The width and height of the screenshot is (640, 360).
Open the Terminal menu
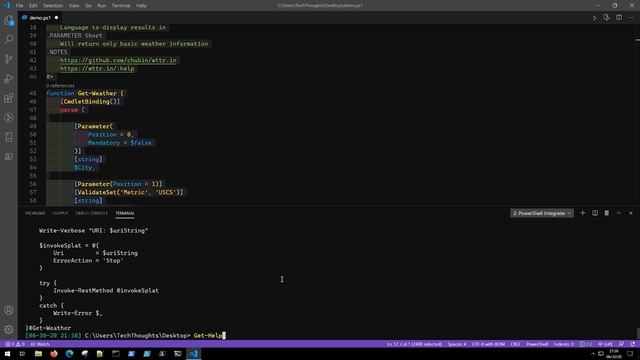pos(121,6)
